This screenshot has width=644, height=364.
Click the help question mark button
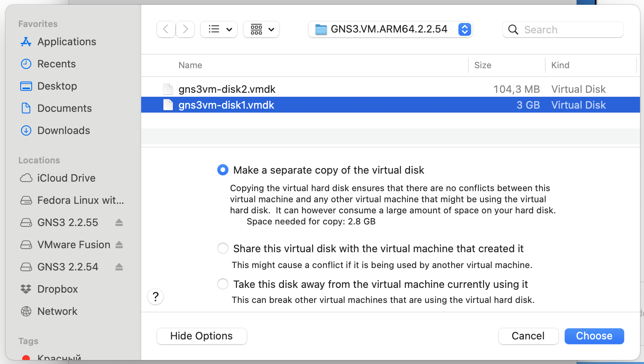[x=155, y=297]
